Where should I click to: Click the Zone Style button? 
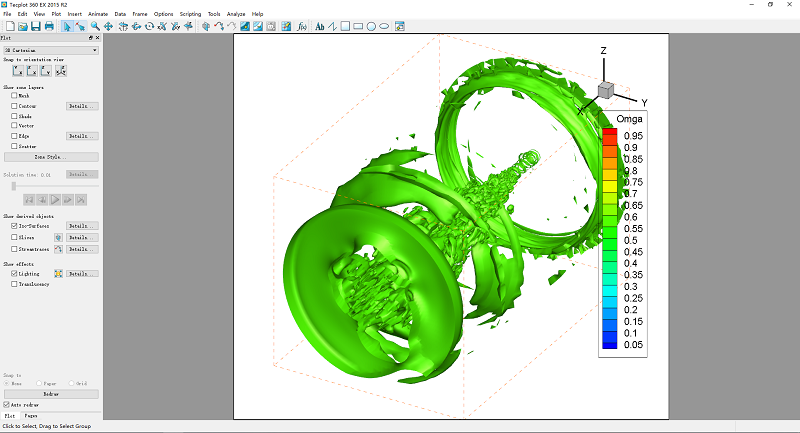tap(50, 157)
